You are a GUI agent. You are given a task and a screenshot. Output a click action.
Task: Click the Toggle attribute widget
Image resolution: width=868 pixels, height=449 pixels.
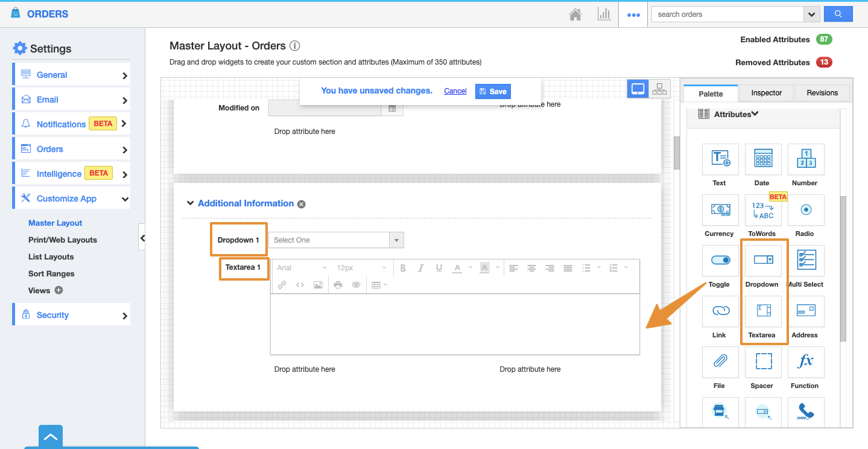click(720, 261)
